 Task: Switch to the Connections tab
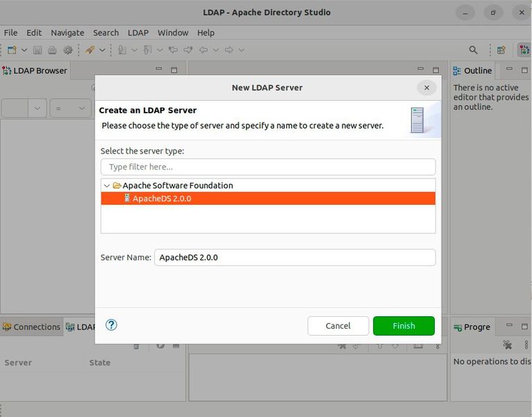pos(31,327)
